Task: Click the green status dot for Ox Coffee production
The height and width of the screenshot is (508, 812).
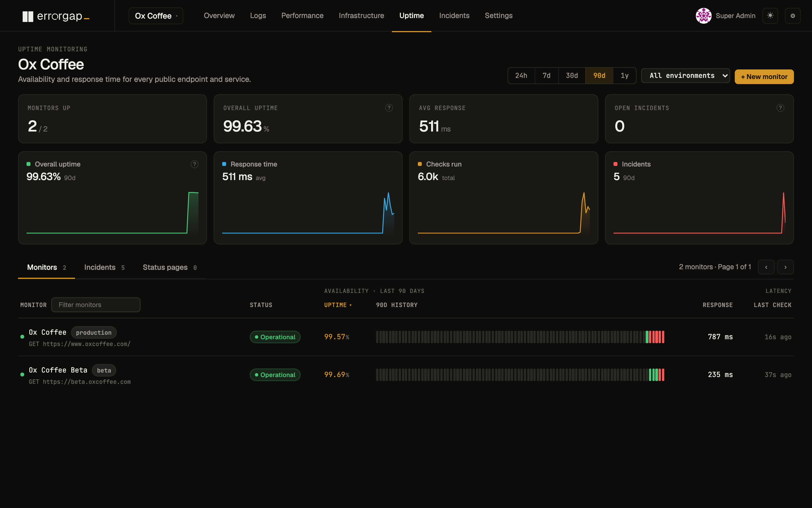Action: click(22, 337)
